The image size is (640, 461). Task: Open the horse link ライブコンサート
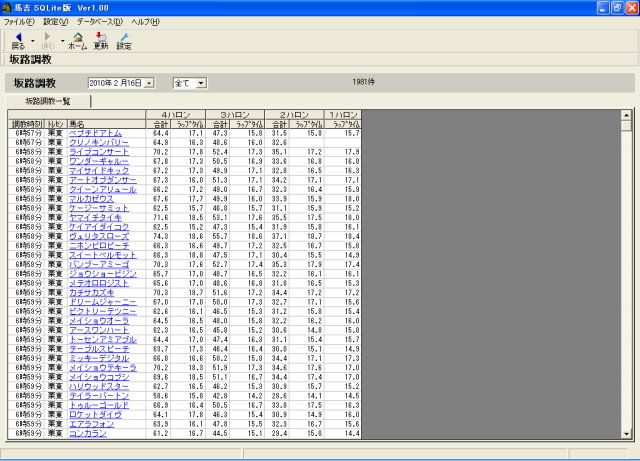(x=99, y=152)
